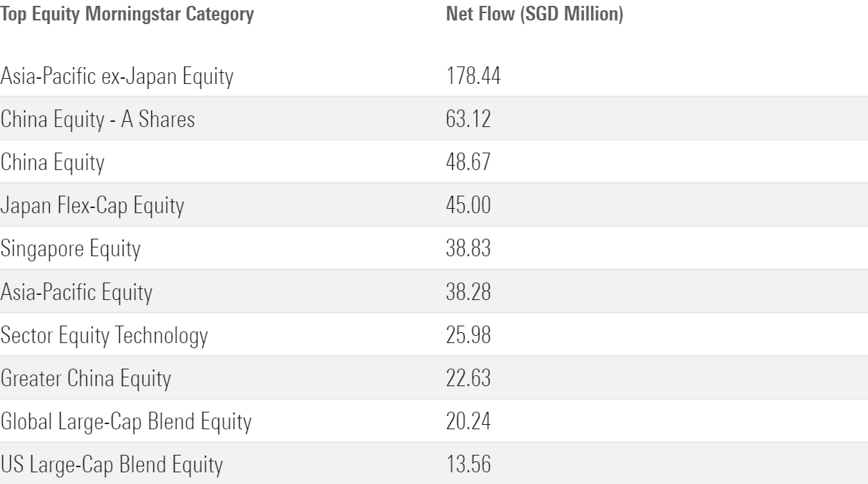Click the Net Flow (SGD Million) header

pyautogui.click(x=534, y=15)
